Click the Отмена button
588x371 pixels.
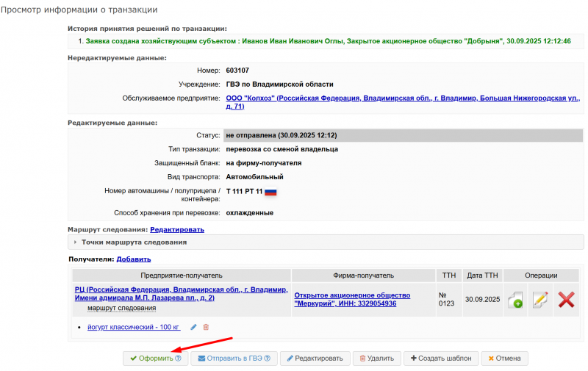(x=503, y=359)
